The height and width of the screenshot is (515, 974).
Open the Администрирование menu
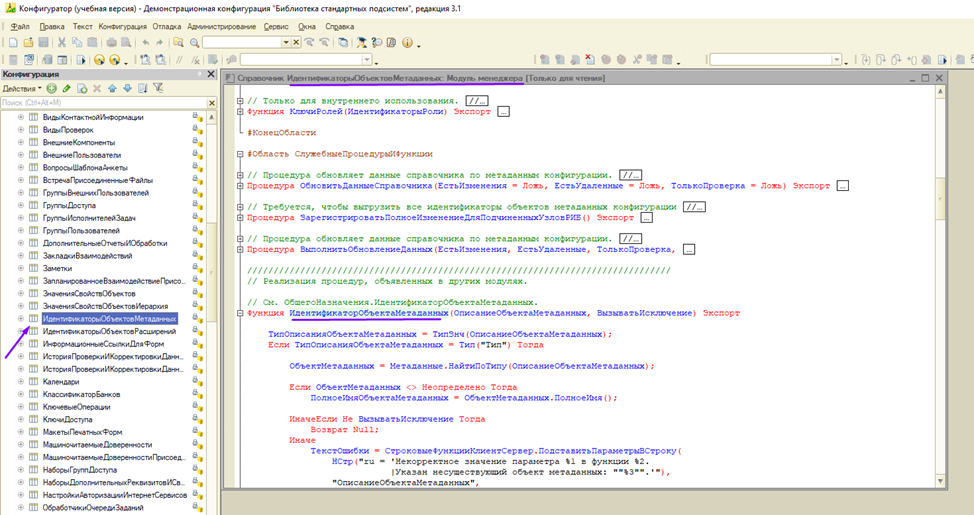click(x=221, y=27)
